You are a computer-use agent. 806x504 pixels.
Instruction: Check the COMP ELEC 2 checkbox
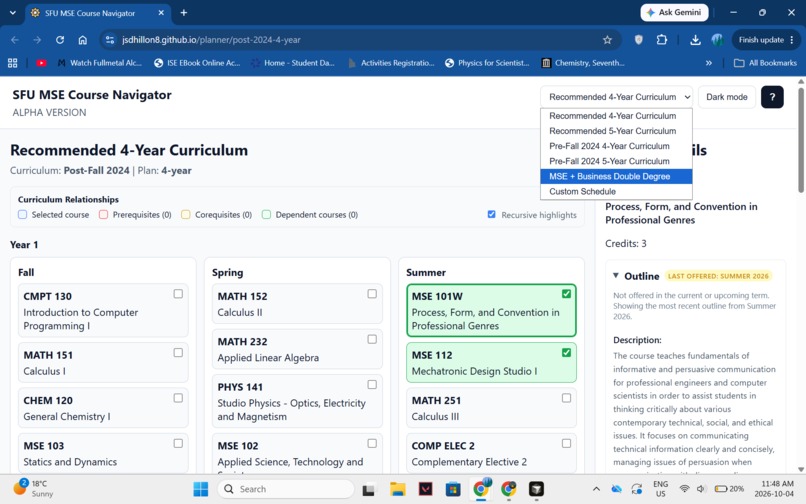pos(566,443)
